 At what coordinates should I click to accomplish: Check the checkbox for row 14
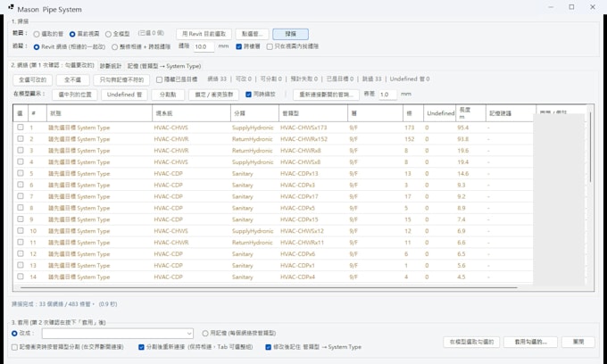click(21, 277)
